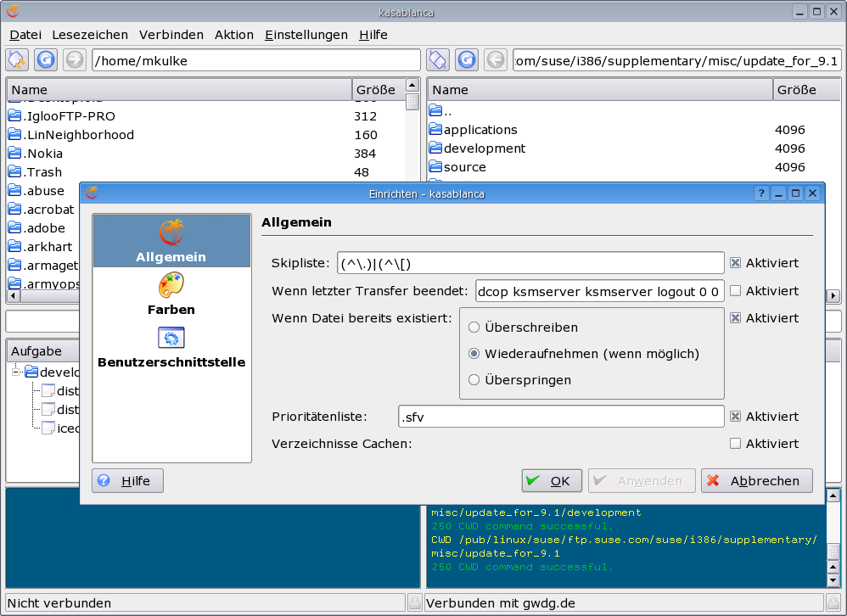Sort left pane by Name column header
Screen dimensions: 847x616
pos(179,90)
